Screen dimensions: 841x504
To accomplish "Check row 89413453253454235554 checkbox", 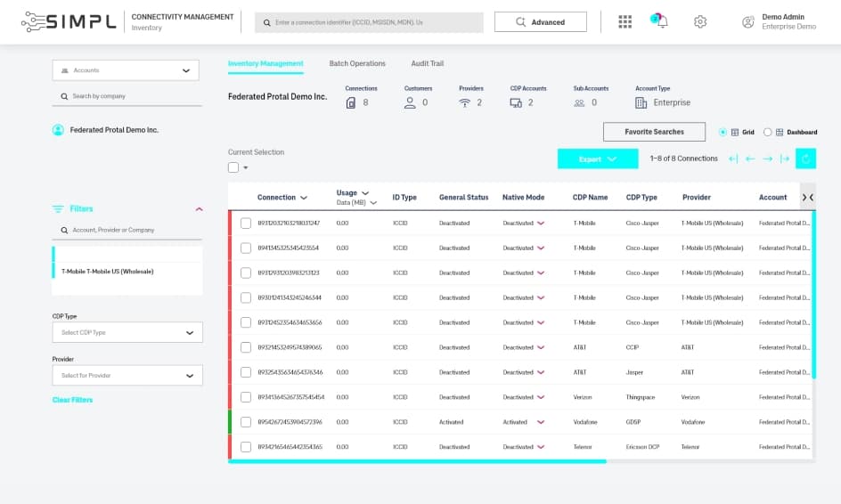I will point(246,248).
